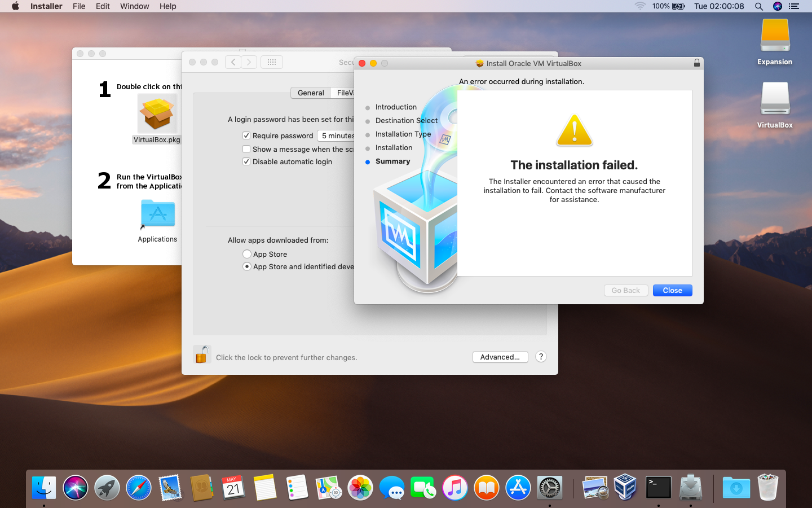This screenshot has height=508, width=812.
Task: Open Messages app in the Dock
Action: (392, 488)
